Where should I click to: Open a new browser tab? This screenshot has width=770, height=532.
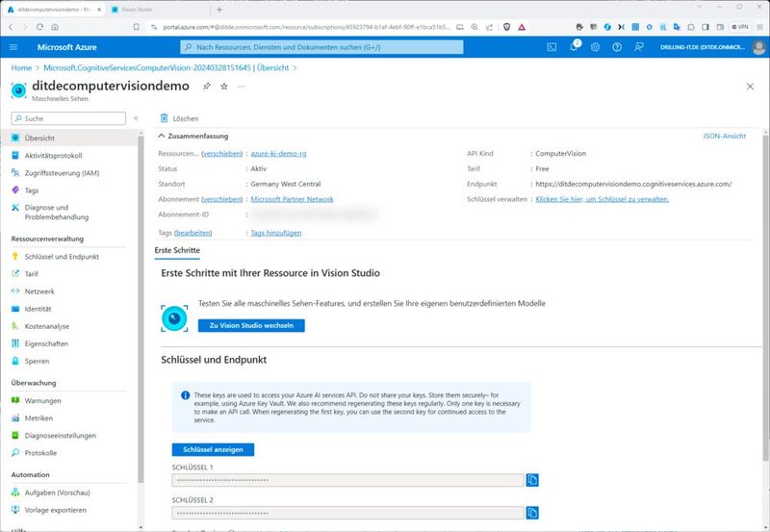tap(219, 10)
